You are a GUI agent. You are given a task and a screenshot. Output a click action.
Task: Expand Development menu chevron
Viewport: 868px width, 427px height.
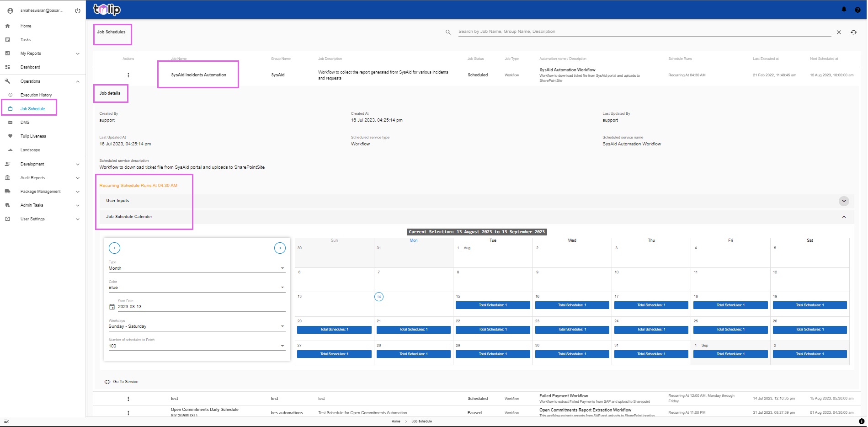78,164
